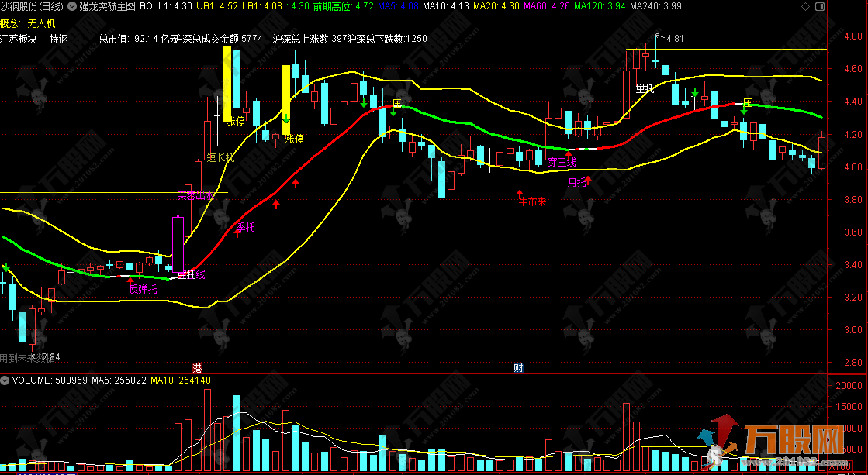Screen dimensions: 868x475
Task: Click the 沪深总下跌数:1250 text
Action: point(388,40)
